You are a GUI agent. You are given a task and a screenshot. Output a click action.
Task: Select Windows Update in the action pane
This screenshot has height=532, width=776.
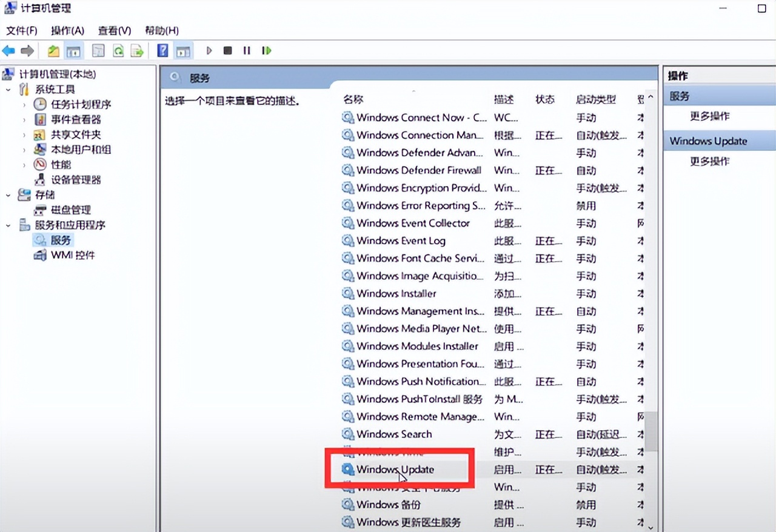tap(709, 141)
